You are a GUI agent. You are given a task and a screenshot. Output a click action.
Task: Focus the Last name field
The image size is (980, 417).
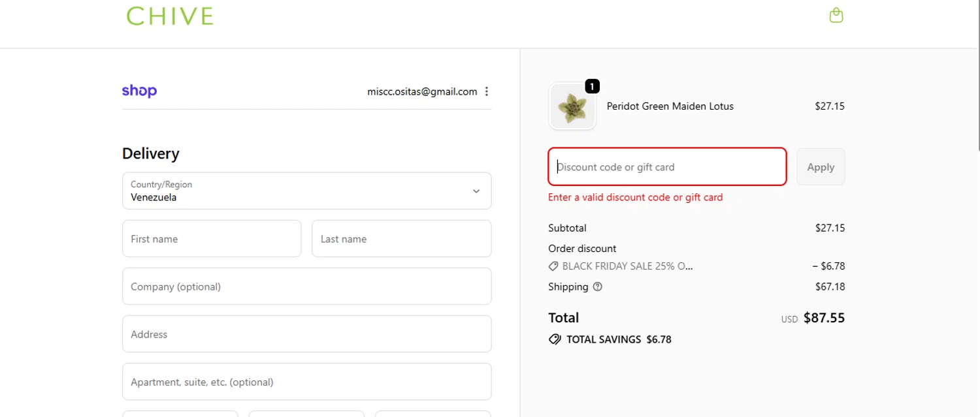point(401,239)
